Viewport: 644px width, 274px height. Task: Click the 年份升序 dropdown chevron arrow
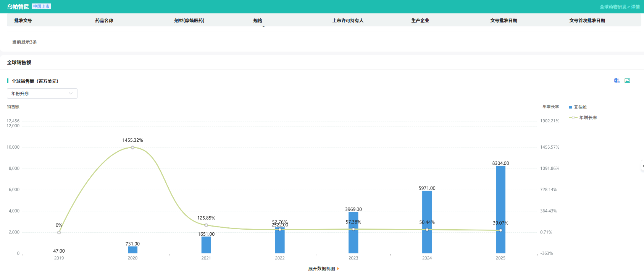click(71, 94)
